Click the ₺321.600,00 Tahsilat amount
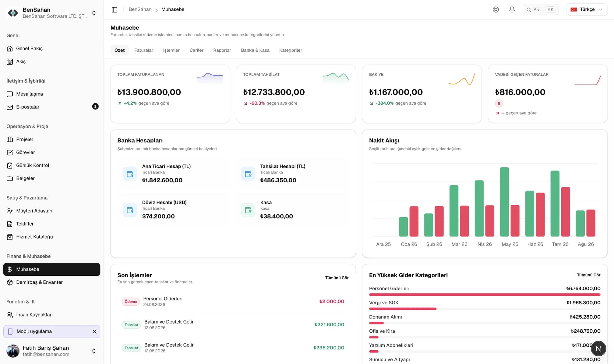 coord(329,325)
